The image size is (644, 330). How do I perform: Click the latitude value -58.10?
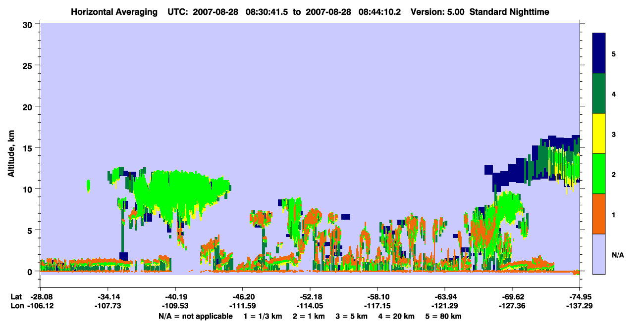coord(377,297)
